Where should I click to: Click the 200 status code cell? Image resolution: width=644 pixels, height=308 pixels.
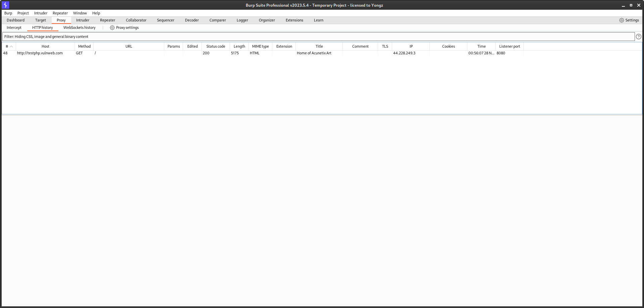point(216,53)
